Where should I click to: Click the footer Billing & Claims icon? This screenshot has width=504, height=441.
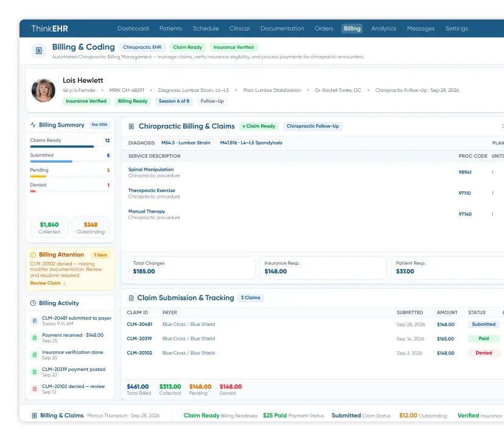[34, 415]
